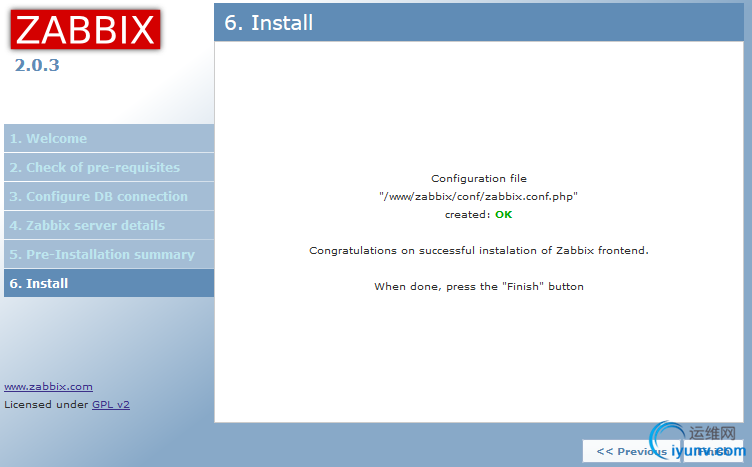Viewport: 752px width, 467px height.
Task: Click the 'When done, press the "Finish" button' text
Action: 479,286
